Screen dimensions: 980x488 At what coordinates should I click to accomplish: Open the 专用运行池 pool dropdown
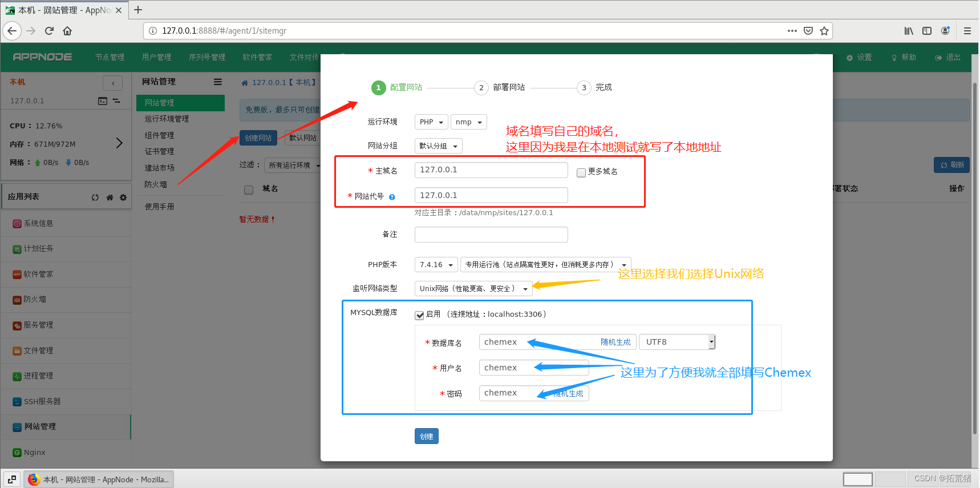tap(545, 265)
